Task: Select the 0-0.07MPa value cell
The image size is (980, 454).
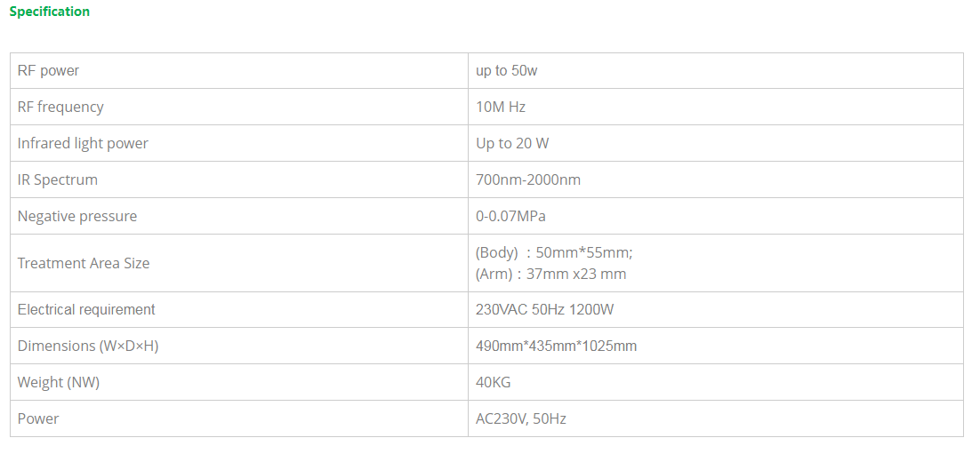Action: coord(518,217)
